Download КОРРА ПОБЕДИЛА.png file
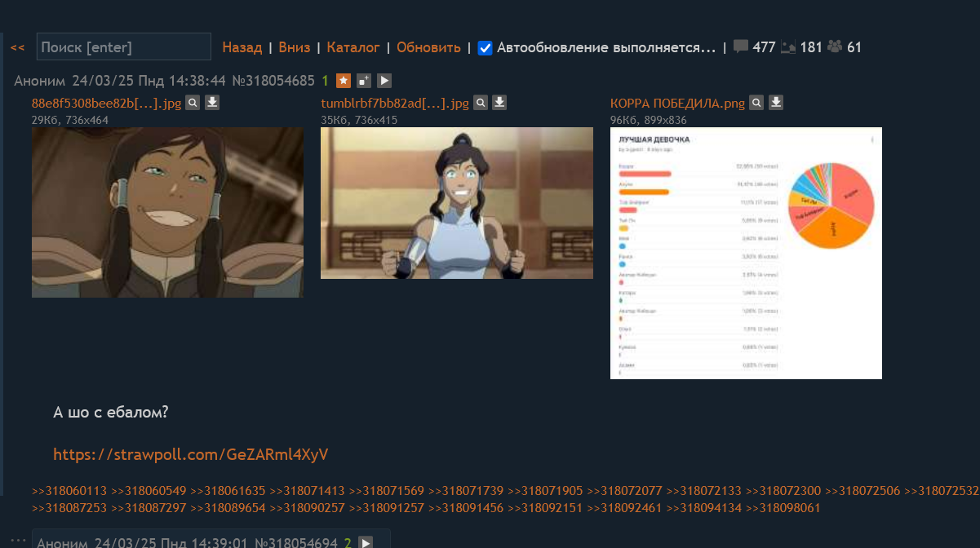This screenshot has width=980, height=548. [x=776, y=103]
